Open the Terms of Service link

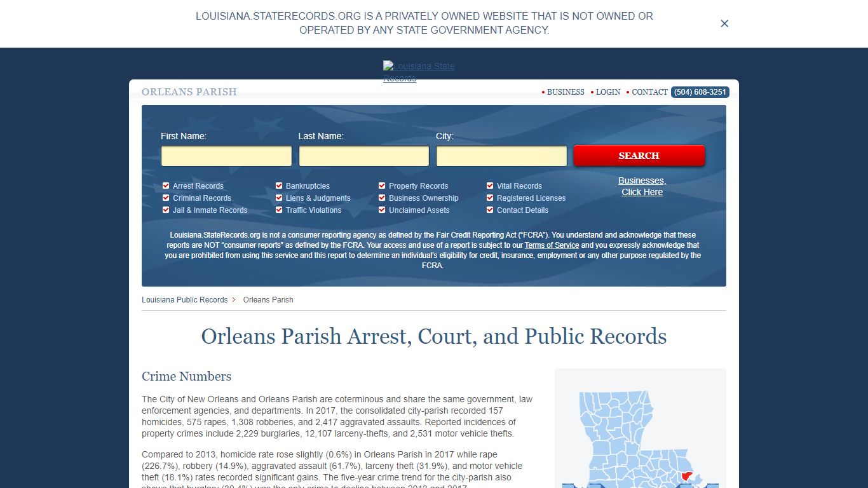[x=552, y=245]
